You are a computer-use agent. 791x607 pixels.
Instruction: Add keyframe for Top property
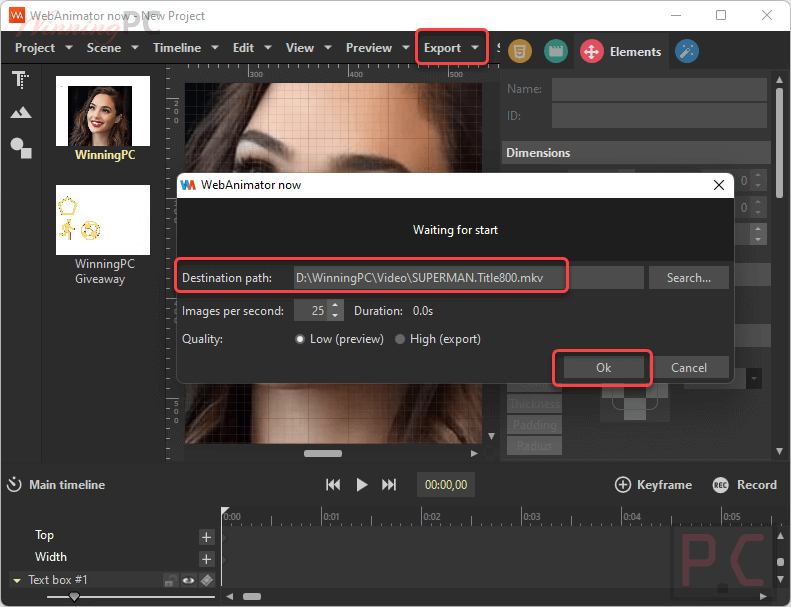pyautogui.click(x=206, y=537)
